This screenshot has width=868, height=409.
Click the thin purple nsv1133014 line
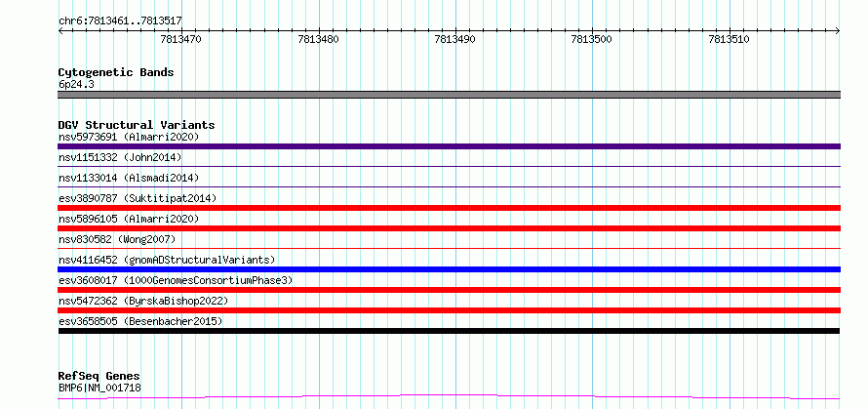(449, 186)
